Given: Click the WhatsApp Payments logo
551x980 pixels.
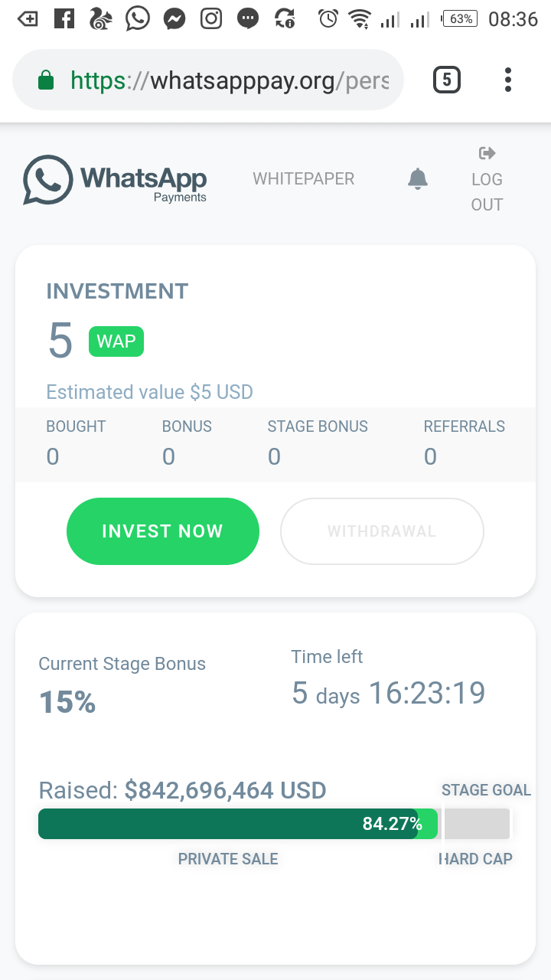Looking at the screenshot, I should (116, 181).
